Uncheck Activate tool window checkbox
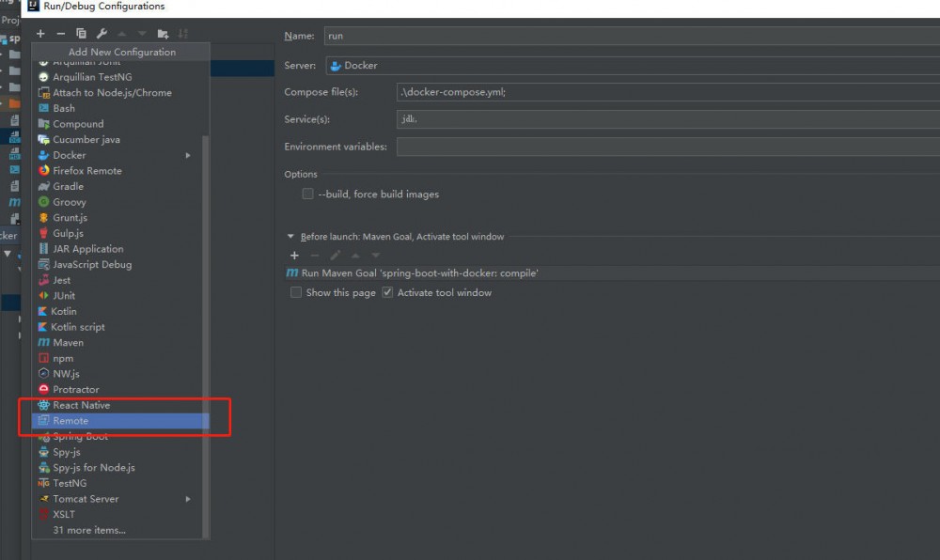This screenshot has height=560, width=940. pos(387,292)
